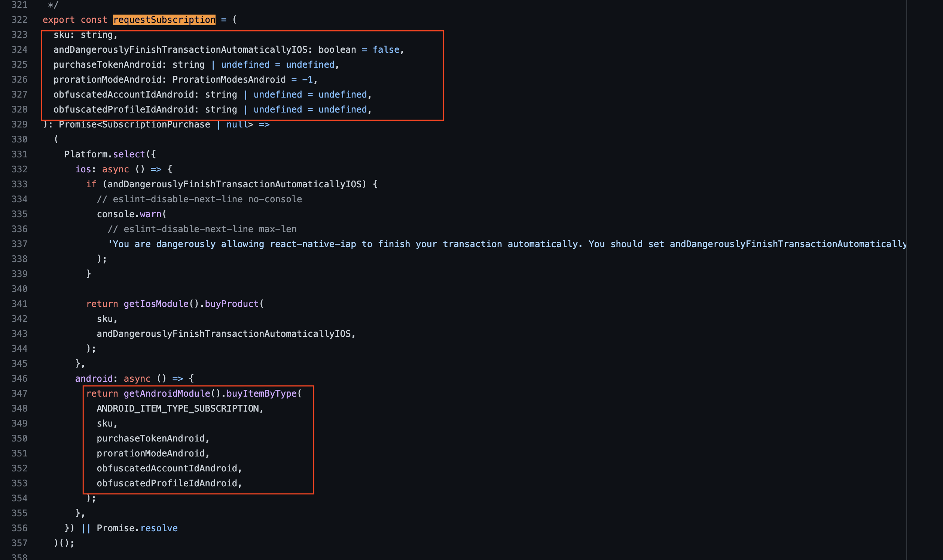The height and width of the screenshot is (560, 943).
Task: Click line number 357
Action: pos(18,542)
